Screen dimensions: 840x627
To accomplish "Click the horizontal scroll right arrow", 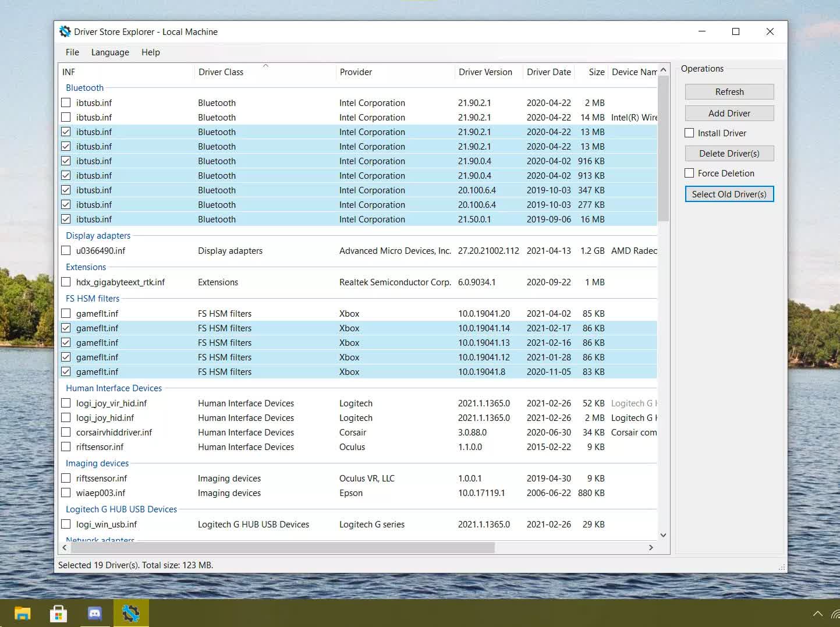I will (651, 547).
